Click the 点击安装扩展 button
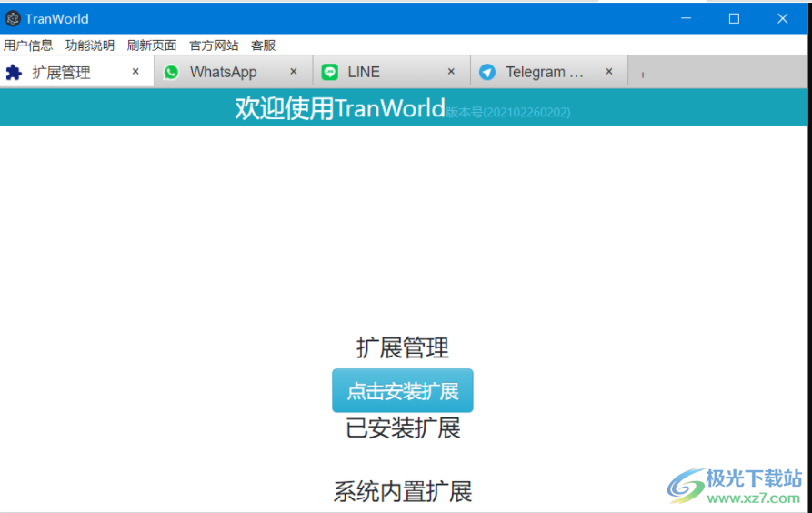The height and width of the screenshot is (513, 812). tap(403, 391)
